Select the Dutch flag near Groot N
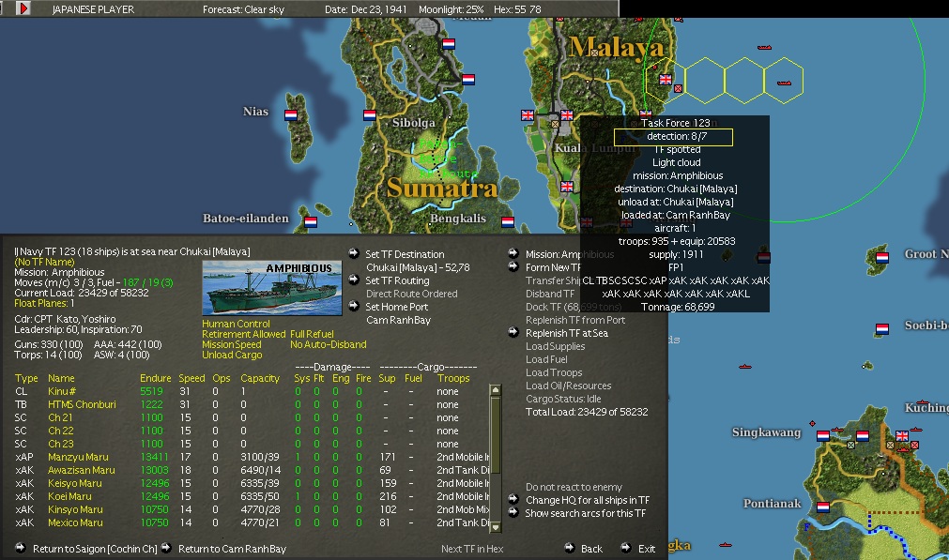This screenshot has height=560, width=949. 882,258
